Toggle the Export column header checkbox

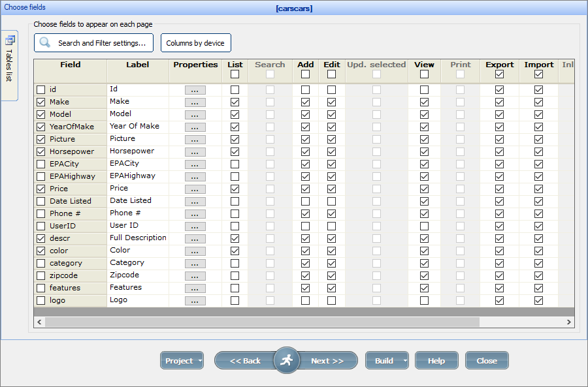click(499, 74)
